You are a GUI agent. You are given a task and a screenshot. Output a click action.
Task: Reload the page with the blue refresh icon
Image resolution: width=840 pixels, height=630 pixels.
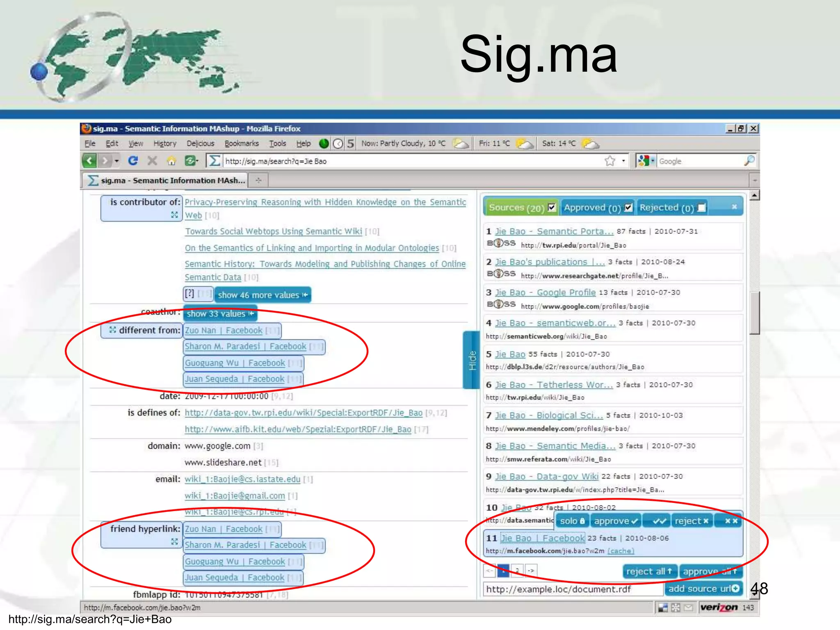click(x=133, y=160)
